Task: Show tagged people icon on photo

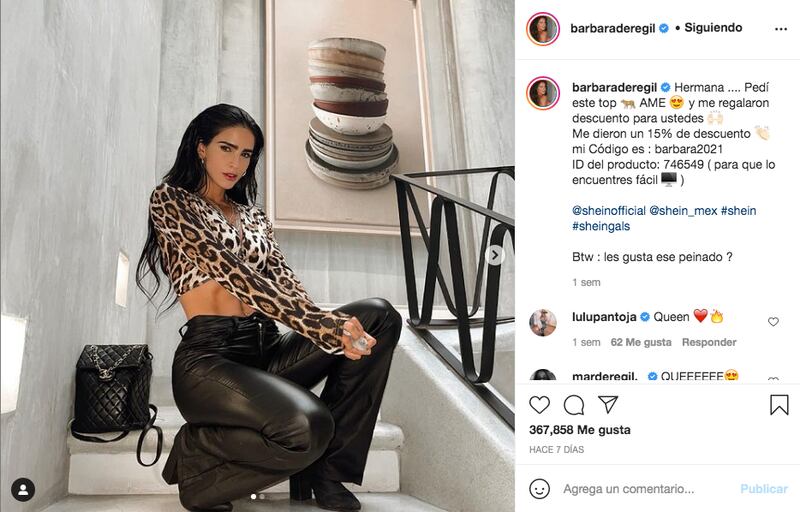Action: 23,490
